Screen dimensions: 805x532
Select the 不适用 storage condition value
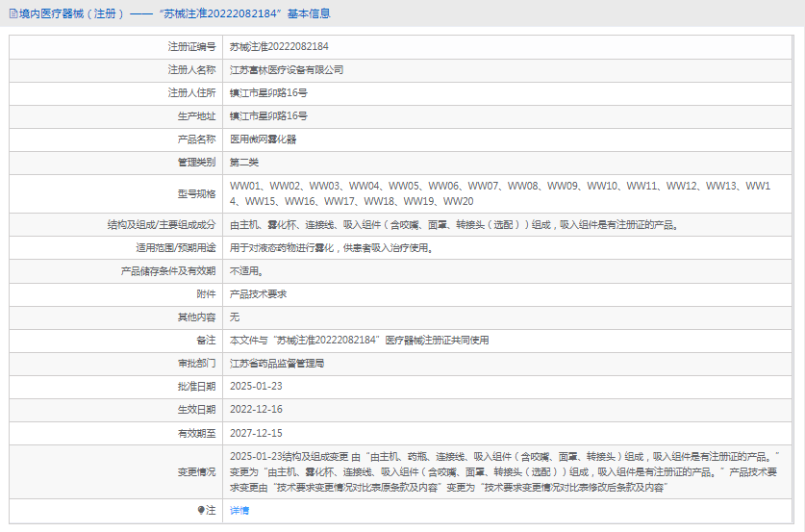[247, 270]
